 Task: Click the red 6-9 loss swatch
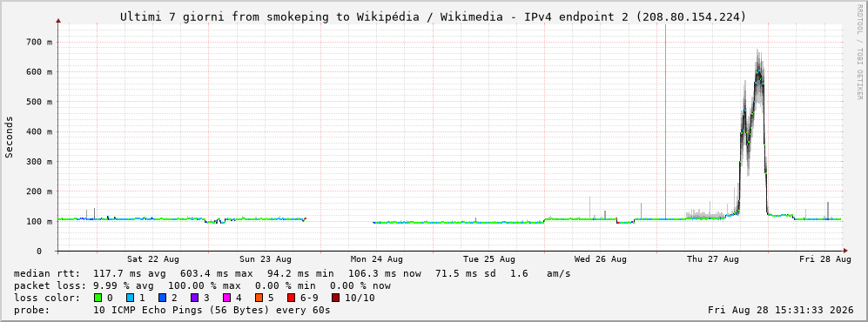(x=291, y=299)
